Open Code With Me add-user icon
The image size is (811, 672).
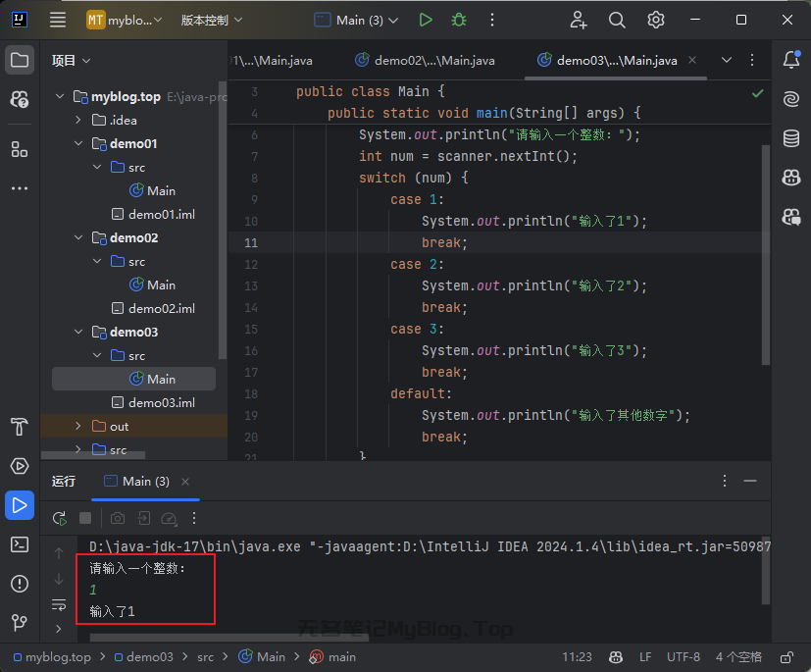point(579,21)
